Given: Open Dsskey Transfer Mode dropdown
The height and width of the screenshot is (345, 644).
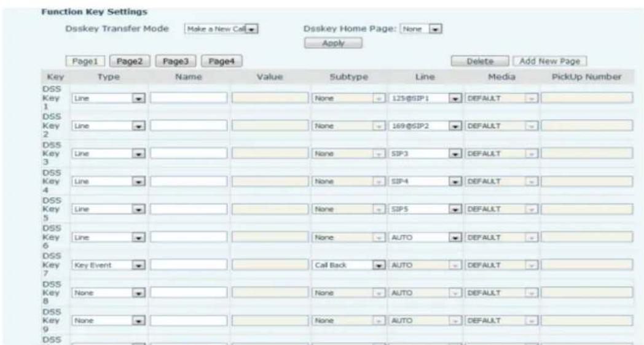Looking at the screenshot, I should [x=221, y=29].
